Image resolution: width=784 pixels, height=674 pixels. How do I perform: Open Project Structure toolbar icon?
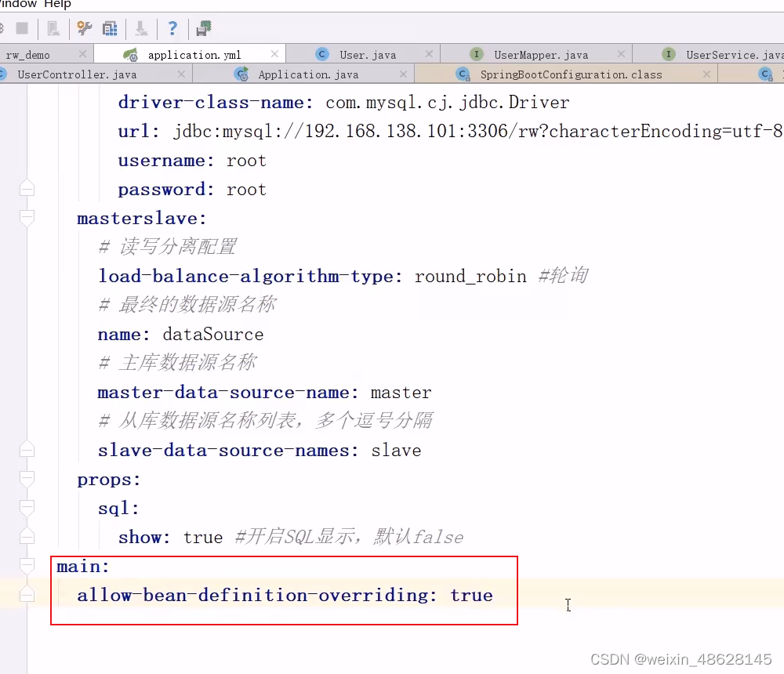pos(110,28)
